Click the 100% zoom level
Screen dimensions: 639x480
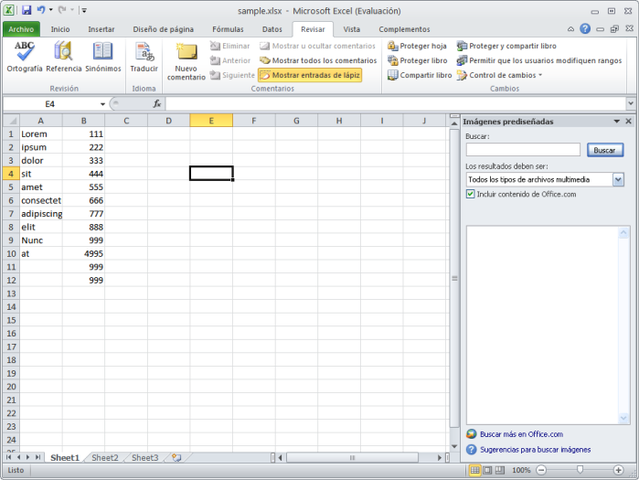(x=521, y=470)
